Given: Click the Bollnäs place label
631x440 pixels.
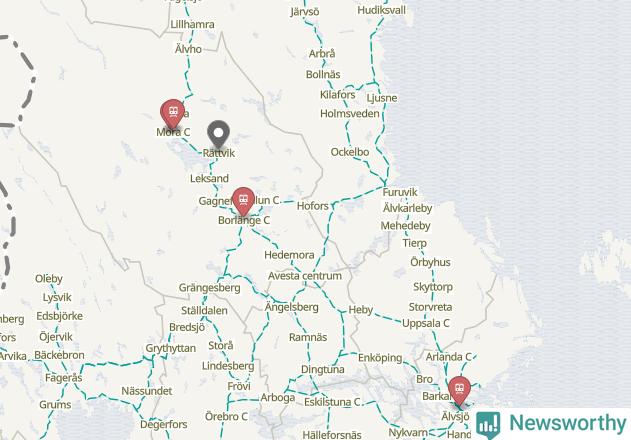Looking at the screenshot, I should (323, 74).
